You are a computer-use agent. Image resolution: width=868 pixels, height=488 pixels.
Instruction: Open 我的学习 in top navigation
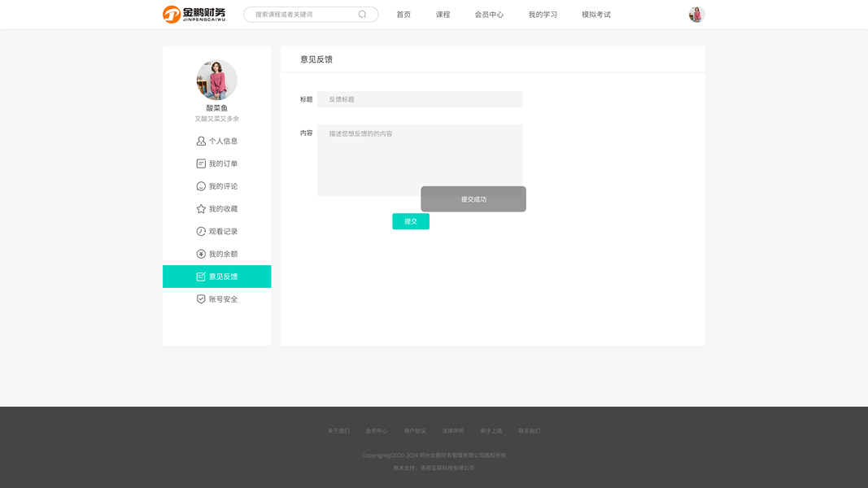[543, 15]
